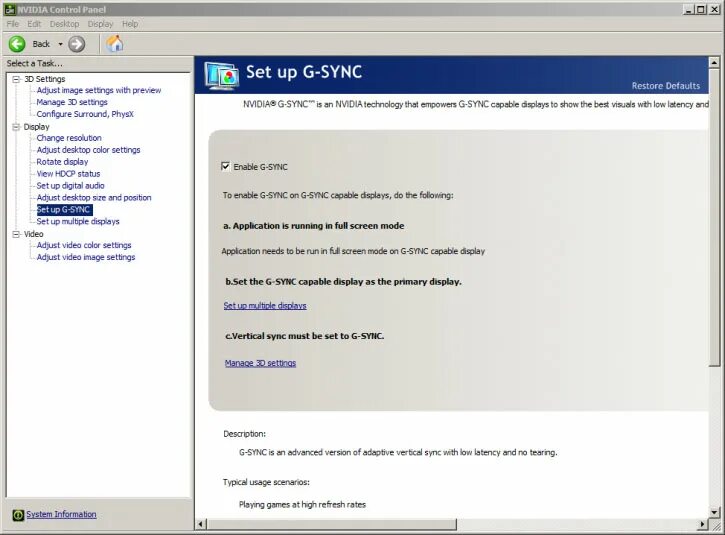Open the System Information link

pos(61,514)
